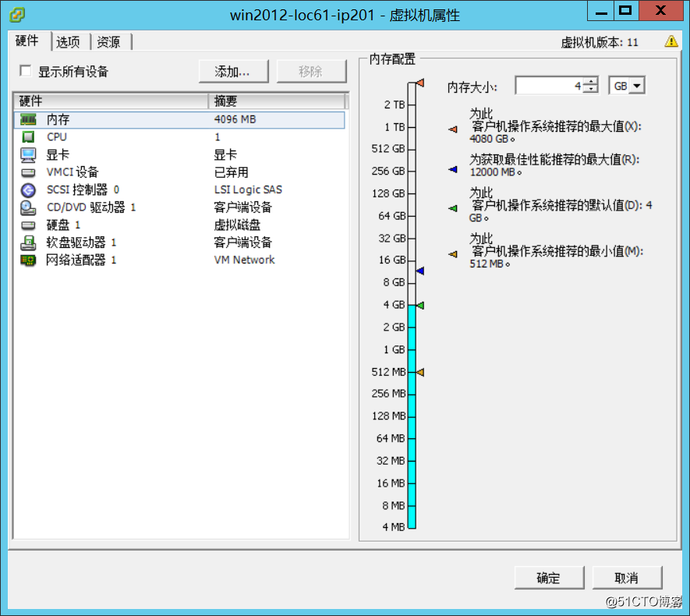Decrease memory size with the down spinner
The image size is (690, 616).
[591, 90]
